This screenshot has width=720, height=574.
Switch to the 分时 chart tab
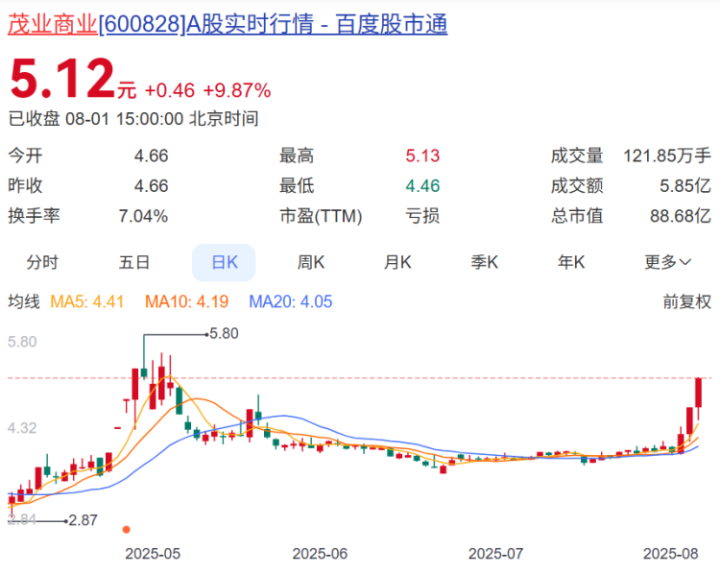click(x=42, y=263)
